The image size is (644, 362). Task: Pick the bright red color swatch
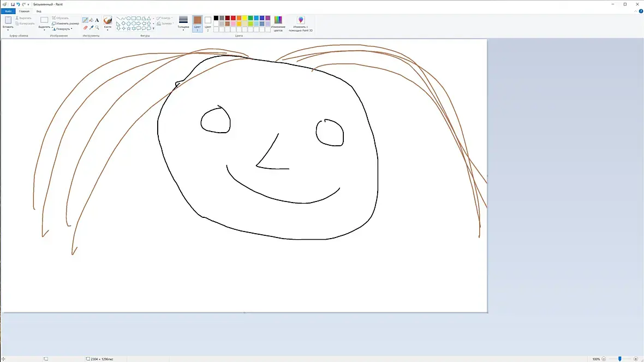(x=233, y=18)
